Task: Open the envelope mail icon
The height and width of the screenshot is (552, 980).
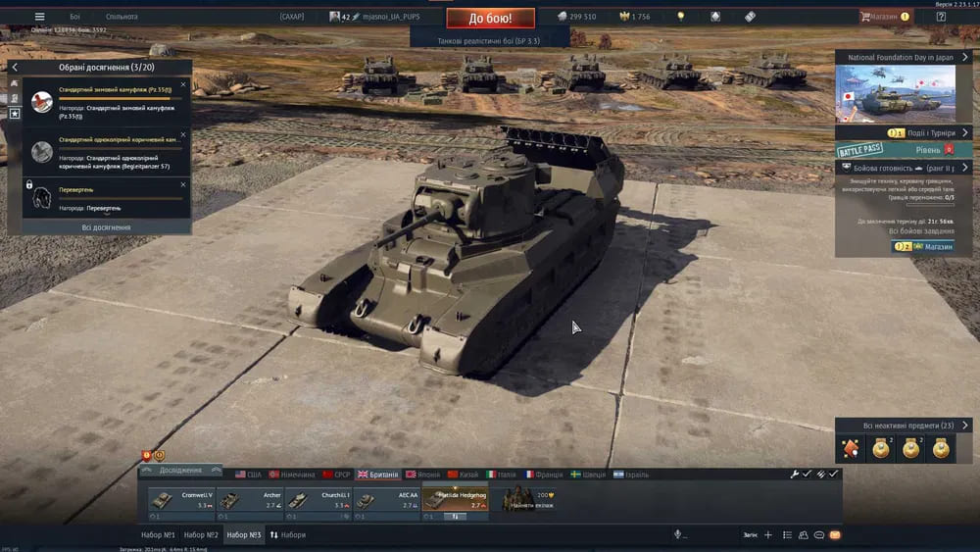Action: (834, 535)
